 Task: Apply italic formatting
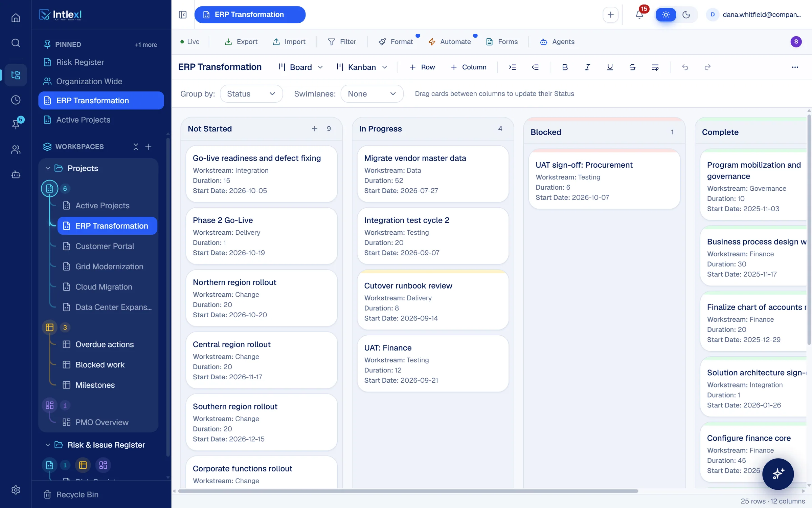(587, 67)
